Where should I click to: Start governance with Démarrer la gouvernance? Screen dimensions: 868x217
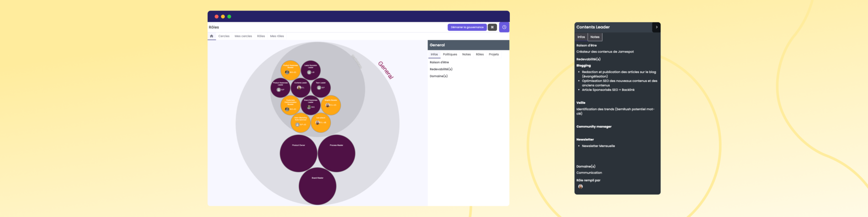pos(467,27)
